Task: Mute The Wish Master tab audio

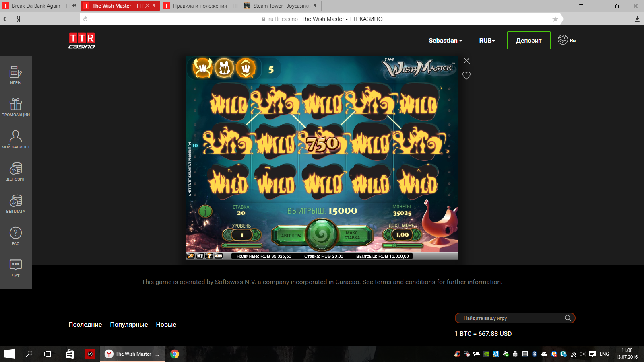Action: point(155,6)
